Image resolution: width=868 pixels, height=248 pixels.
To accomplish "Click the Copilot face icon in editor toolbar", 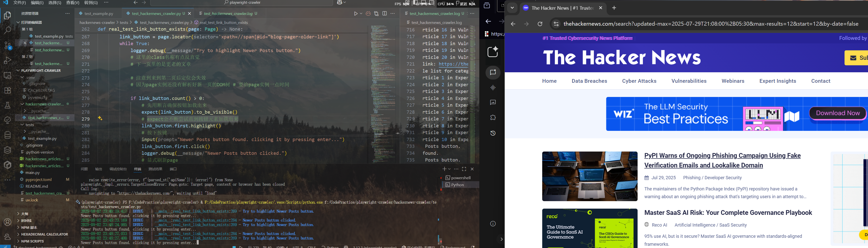I will 368,13.
